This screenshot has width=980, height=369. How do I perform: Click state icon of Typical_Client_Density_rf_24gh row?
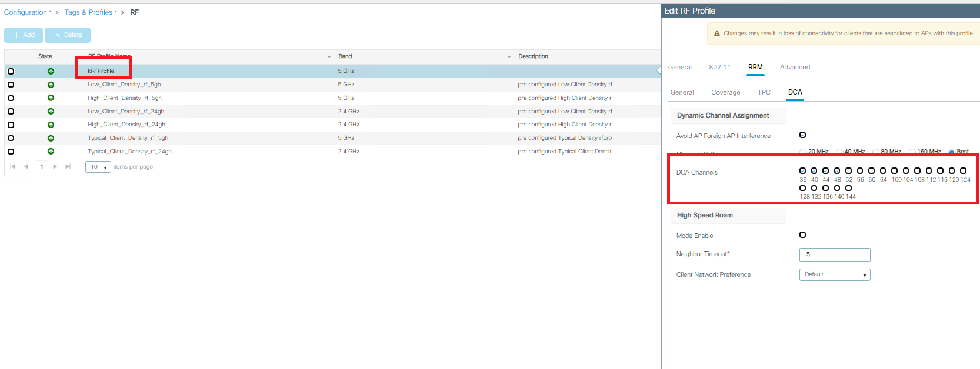pos(51,152)
